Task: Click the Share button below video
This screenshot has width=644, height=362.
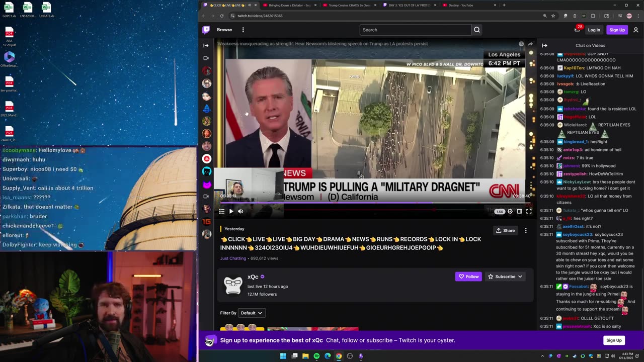Action: pos(506,230)
